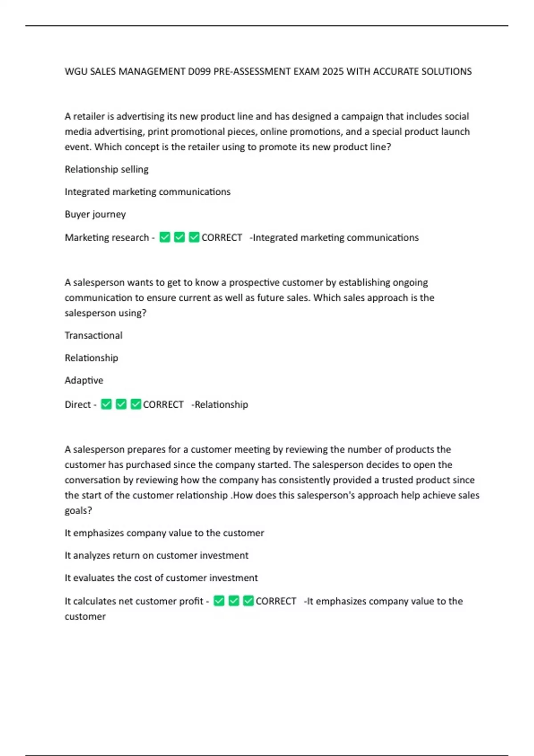This screenshot has height=756, width=534.
Task: Click the middle green checkmark beside Marketing research
Action: pos(179,237)
